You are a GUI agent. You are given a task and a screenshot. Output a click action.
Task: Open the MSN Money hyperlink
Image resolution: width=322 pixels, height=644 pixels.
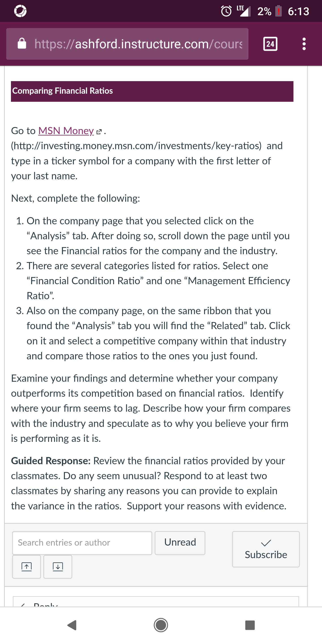coord(66,131)
